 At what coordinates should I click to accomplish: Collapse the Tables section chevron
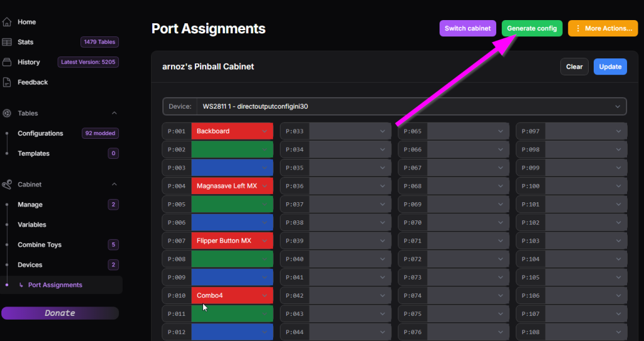(x=114, y=114)
